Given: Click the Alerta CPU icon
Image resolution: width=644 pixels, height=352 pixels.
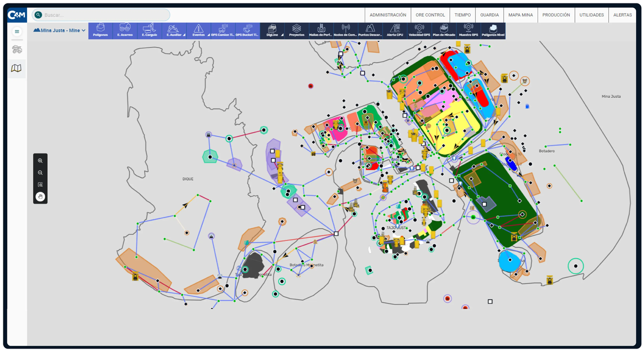Looking at the screenshot, I should pos(395,28).
